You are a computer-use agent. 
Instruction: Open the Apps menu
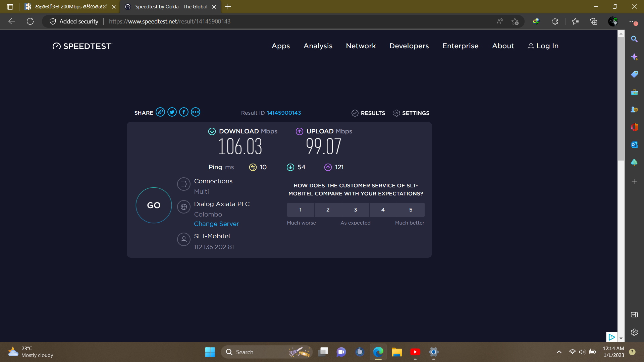281,46
